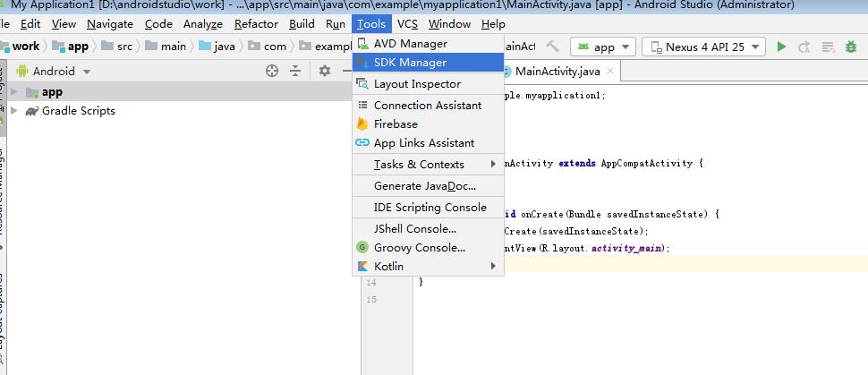The height and width of the screenshot is (375, 868).
Task: Open the Refactor menu
Action: [x=256, y=24]
